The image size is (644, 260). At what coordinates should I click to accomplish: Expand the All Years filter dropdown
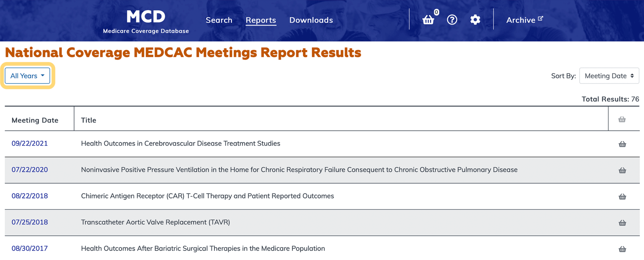point(27,76)
